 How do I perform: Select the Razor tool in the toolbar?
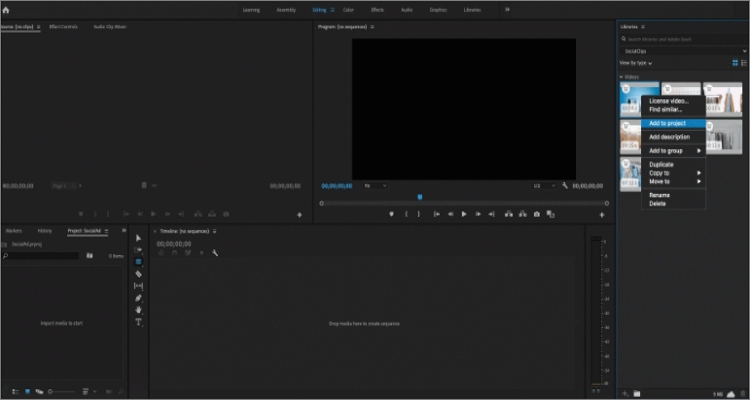point(138,274)
